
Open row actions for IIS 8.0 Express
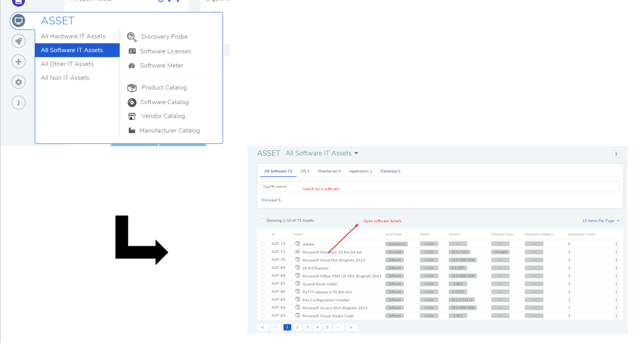coord(616,268)
